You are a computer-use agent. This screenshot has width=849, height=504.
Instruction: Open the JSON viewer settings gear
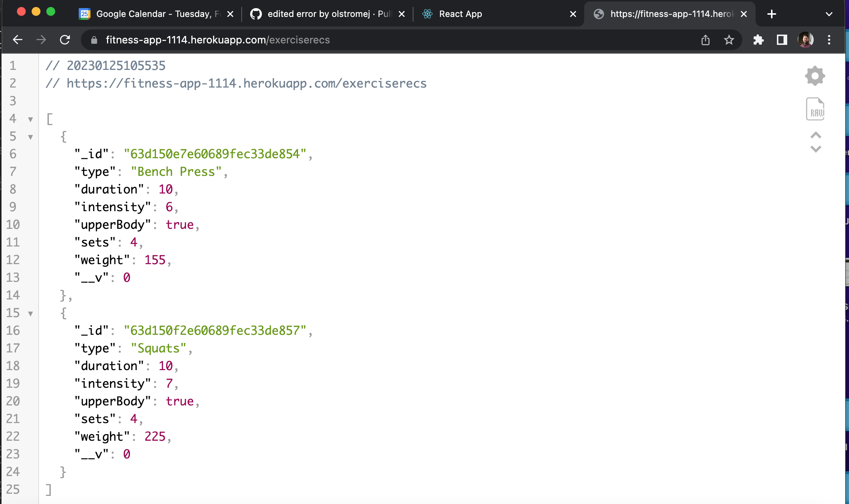click(x=815, y=76)
